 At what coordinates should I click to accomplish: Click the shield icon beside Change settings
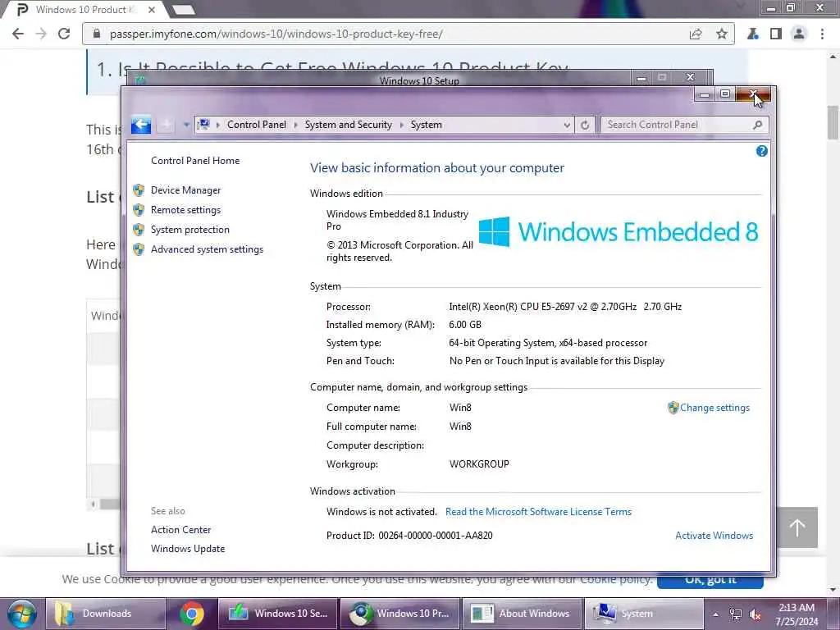[x=673, y=408]
